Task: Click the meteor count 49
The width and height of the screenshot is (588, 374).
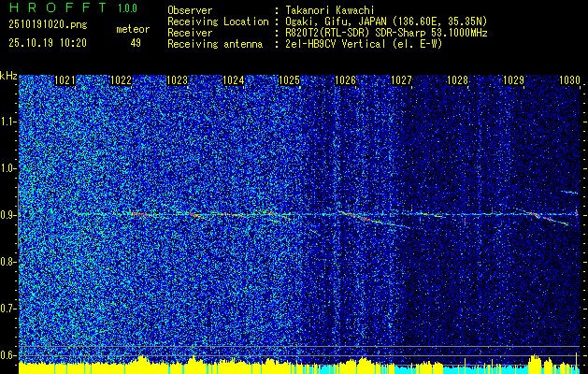Action: pos(136,43)
